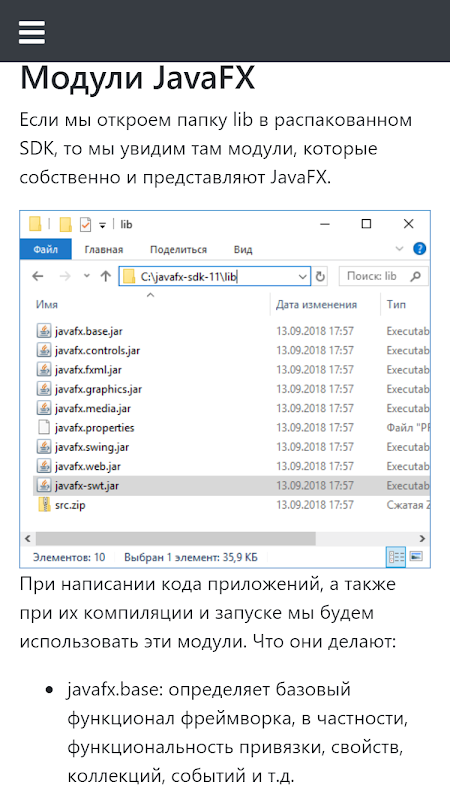Click the jar icon of javafx.web.jar
The width and height of the screenshot is (450, 800).
44,466
